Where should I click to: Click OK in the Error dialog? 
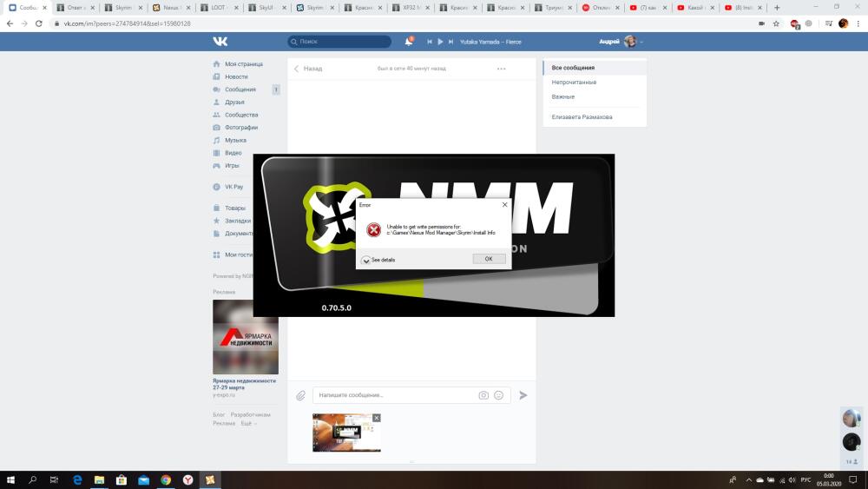click(489, 259)
